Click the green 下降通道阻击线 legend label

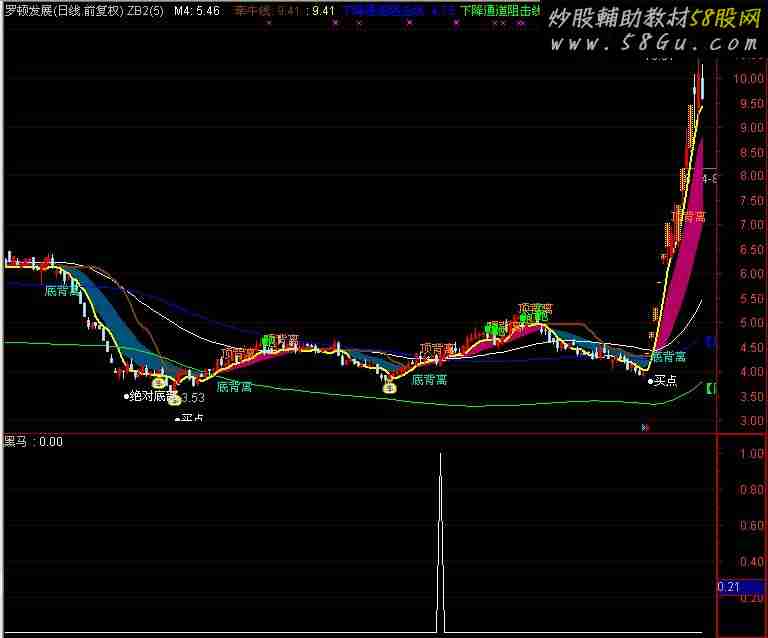(500, 10)
